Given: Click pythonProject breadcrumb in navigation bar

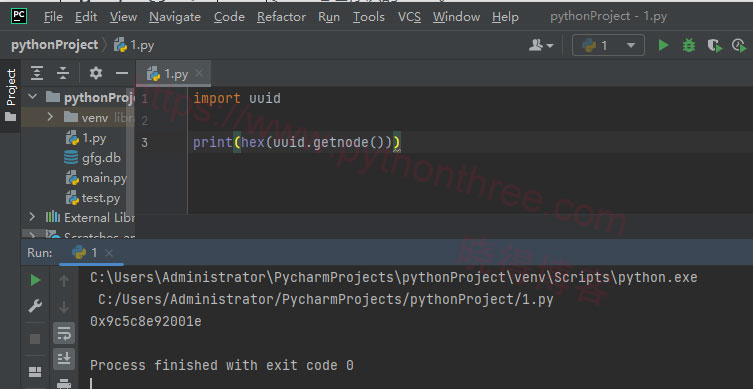Looking at the screenshot, I should (54, 45).
